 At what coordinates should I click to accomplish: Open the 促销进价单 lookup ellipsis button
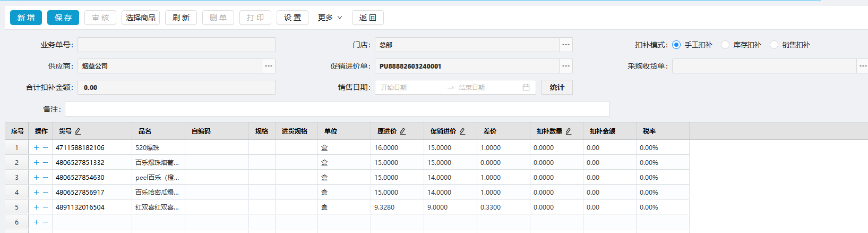pos(566,66)
